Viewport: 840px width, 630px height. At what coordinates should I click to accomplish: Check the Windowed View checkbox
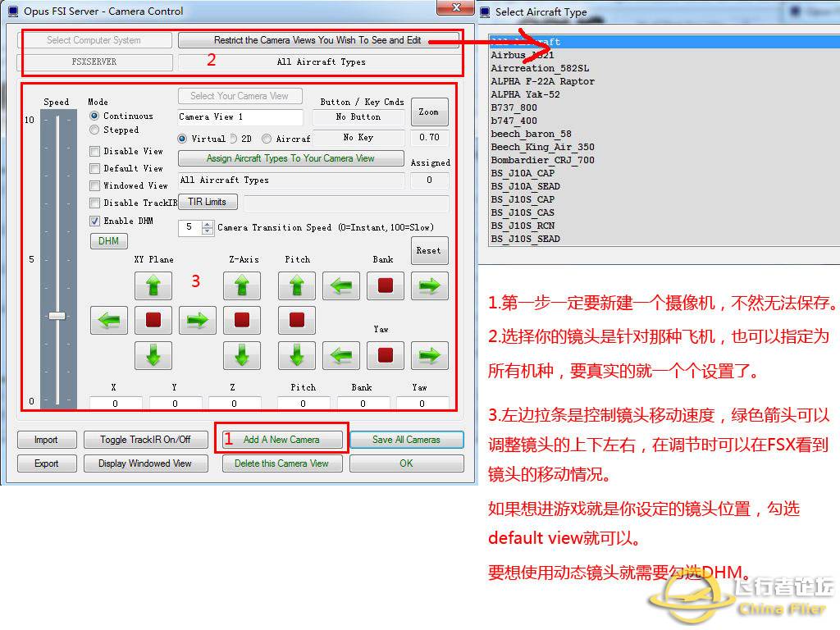[x=95, y=186]
